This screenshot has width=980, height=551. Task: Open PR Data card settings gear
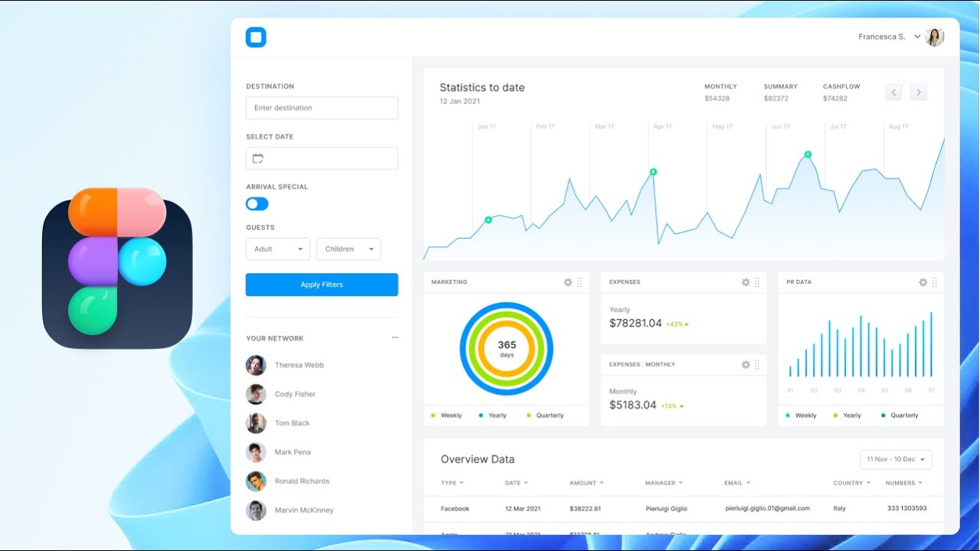point(923,282)
